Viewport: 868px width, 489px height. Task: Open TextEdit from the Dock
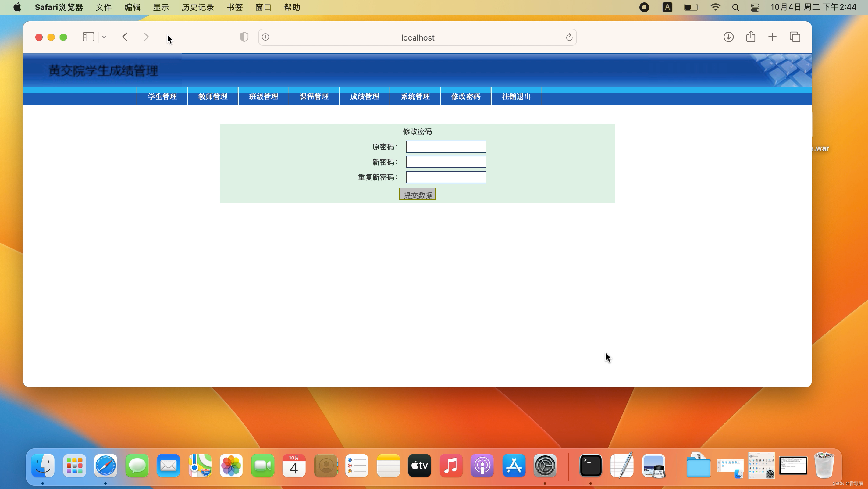tap(622, 466)
